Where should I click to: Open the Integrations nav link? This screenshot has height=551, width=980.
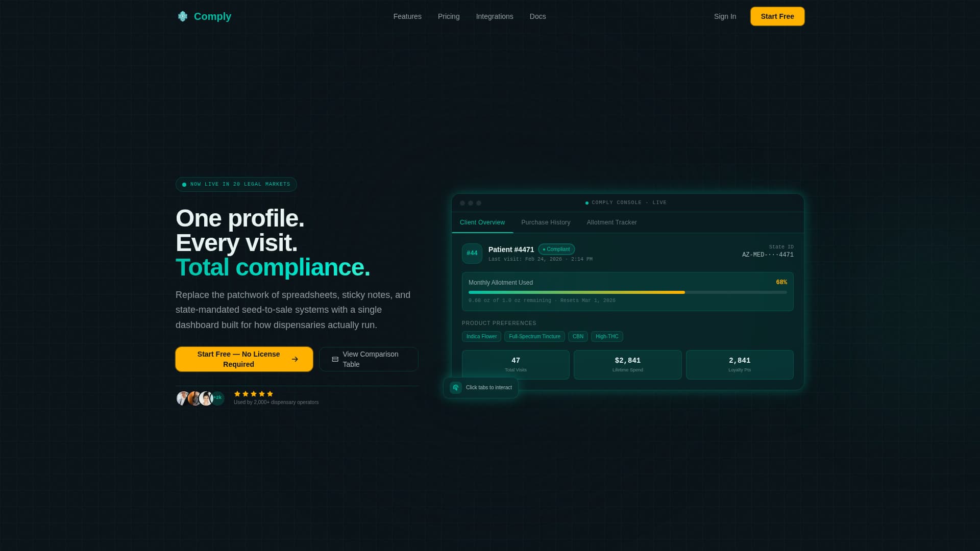pos(495,16)
